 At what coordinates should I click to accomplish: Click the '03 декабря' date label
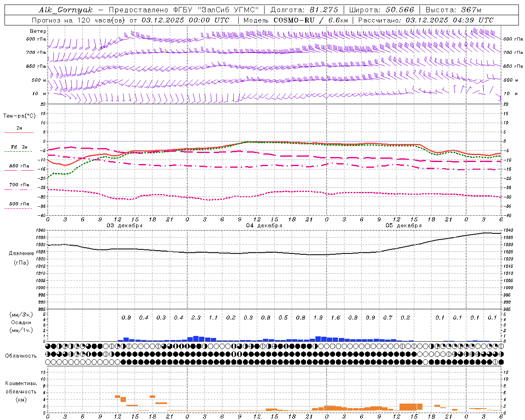pyautogui.click(x=125, y=226)
